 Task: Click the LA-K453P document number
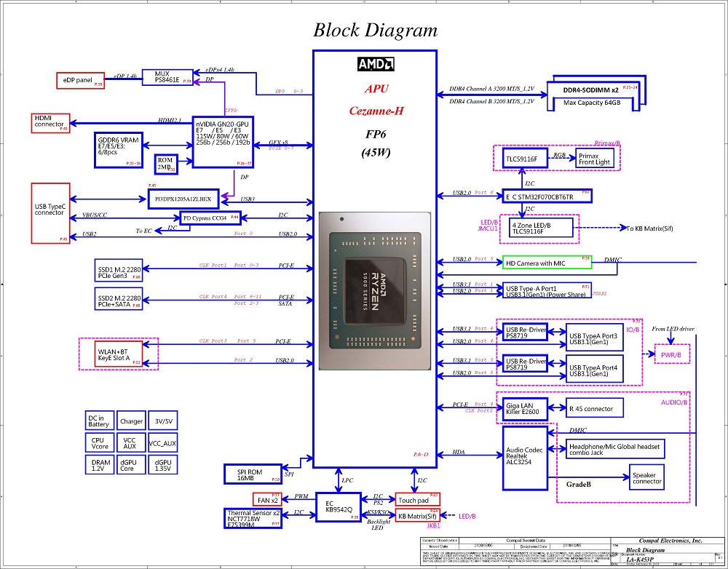(640, 560)
